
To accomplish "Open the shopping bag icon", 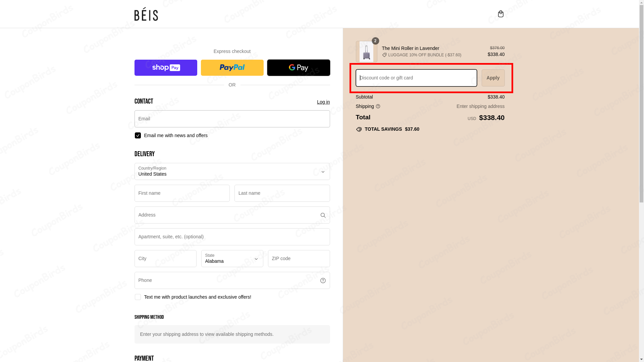I will coord(500,14).
